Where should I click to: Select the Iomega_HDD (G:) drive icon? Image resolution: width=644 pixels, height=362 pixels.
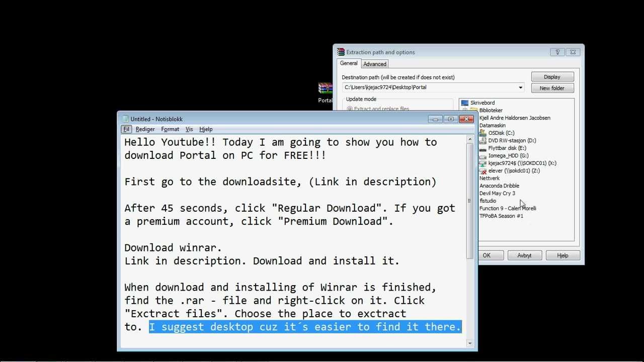click(x=483, y=156)
